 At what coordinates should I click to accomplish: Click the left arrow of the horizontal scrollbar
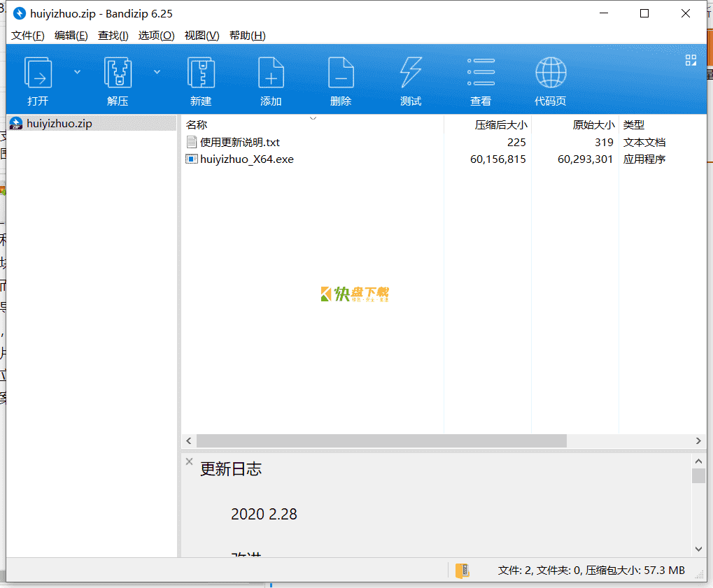pos(189,440)
